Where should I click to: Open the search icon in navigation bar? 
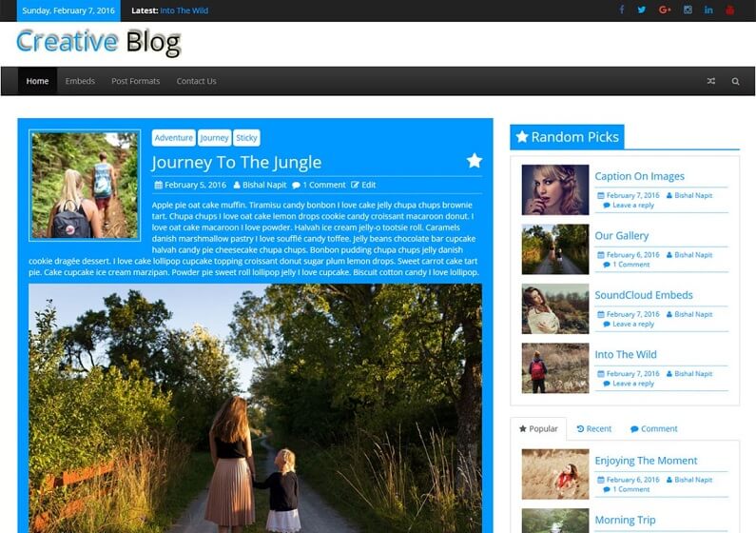(x=735, y=81)
